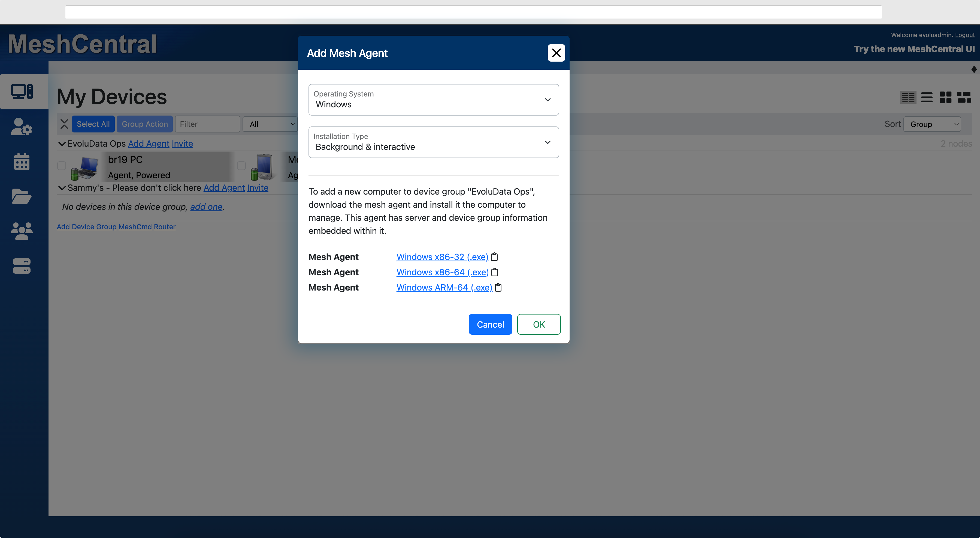Copy Windows ARM-64 agent link to clipboard
Image resolution: width=980 pixels, height=538 pixels.
tap(498, 287)
